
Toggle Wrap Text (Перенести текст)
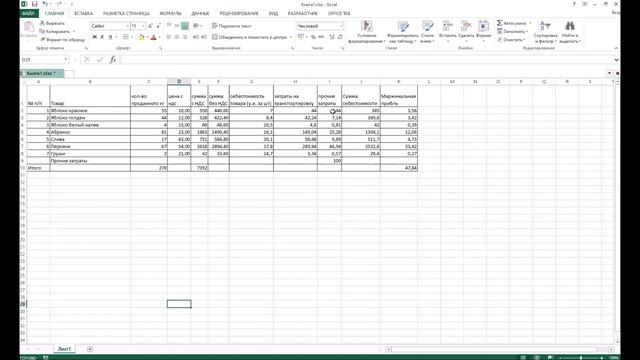(231, 26)
